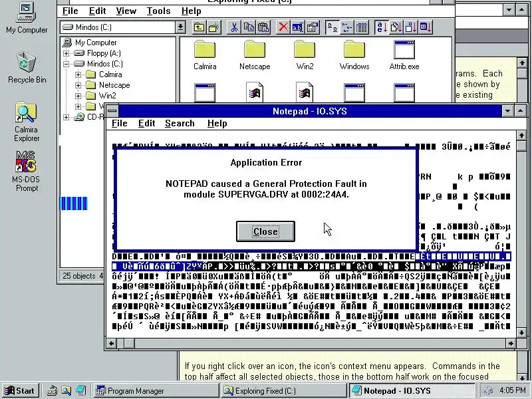
Task: Click the Rename toolbar icon
Action: coord(297,27)
